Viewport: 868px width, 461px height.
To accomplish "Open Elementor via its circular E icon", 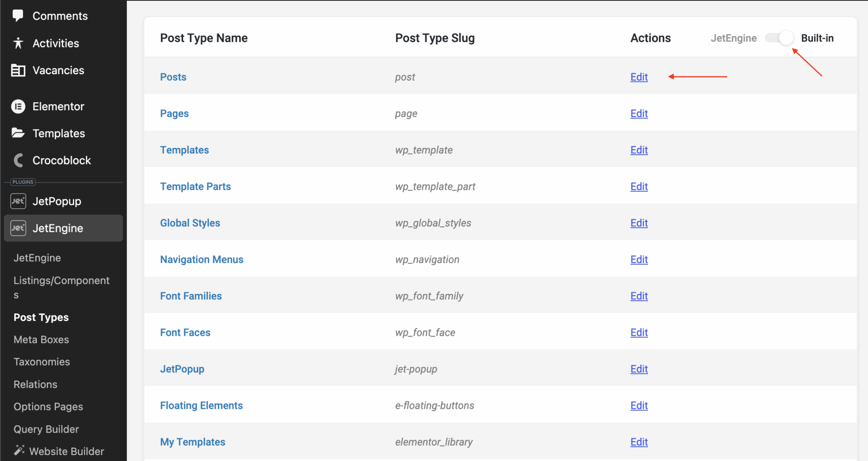I will coord(18,106).
